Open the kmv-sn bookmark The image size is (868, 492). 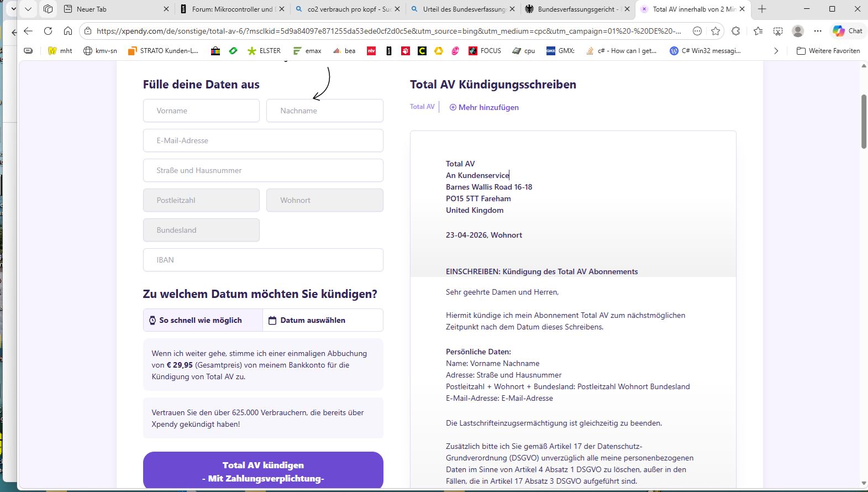(x=100, y=51)
